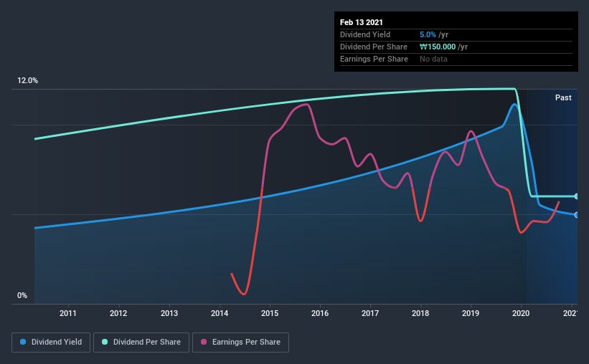589x364 pixels.
Task: Select the 2020 x-axis label
Action: pyautogui.click(x=521, y=313)
